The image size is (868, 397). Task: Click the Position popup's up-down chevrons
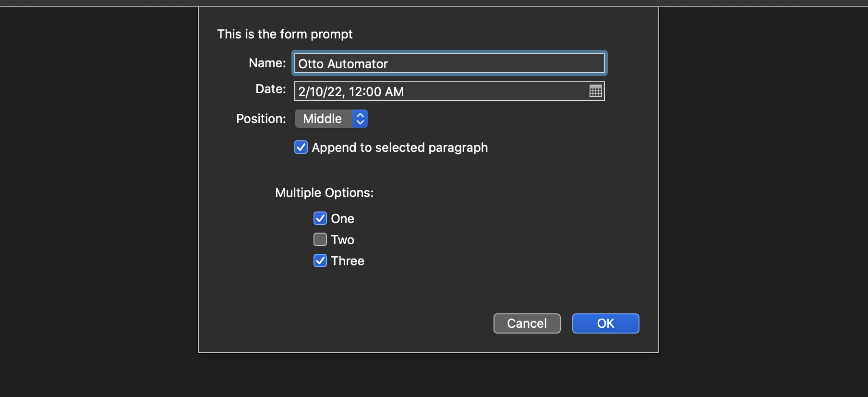click(x=360, y=119)
